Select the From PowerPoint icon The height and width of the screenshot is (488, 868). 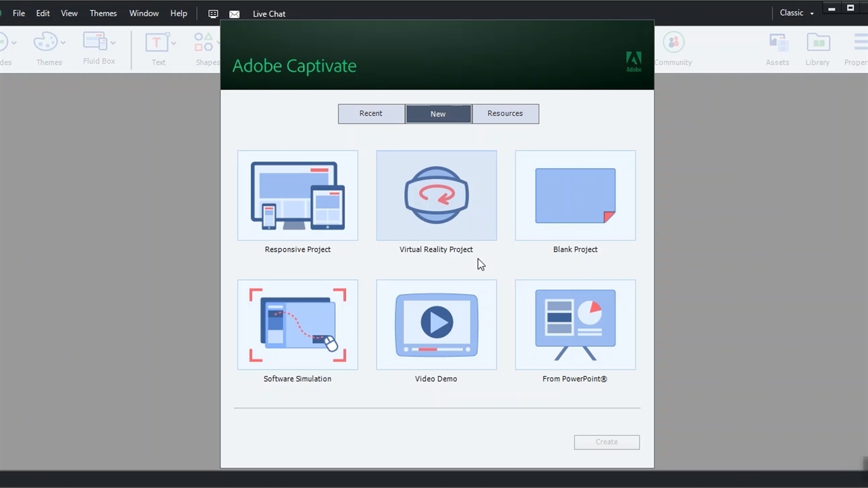click(x=575, y=325)
